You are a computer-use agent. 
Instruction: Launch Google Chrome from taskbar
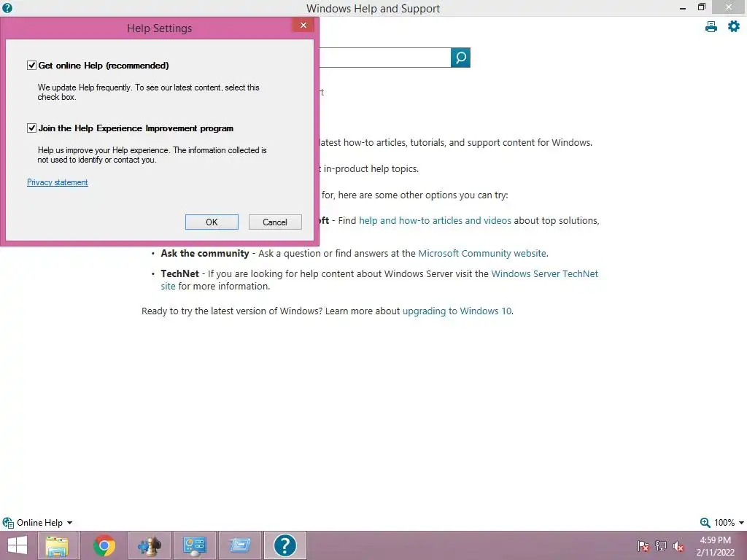104,545
